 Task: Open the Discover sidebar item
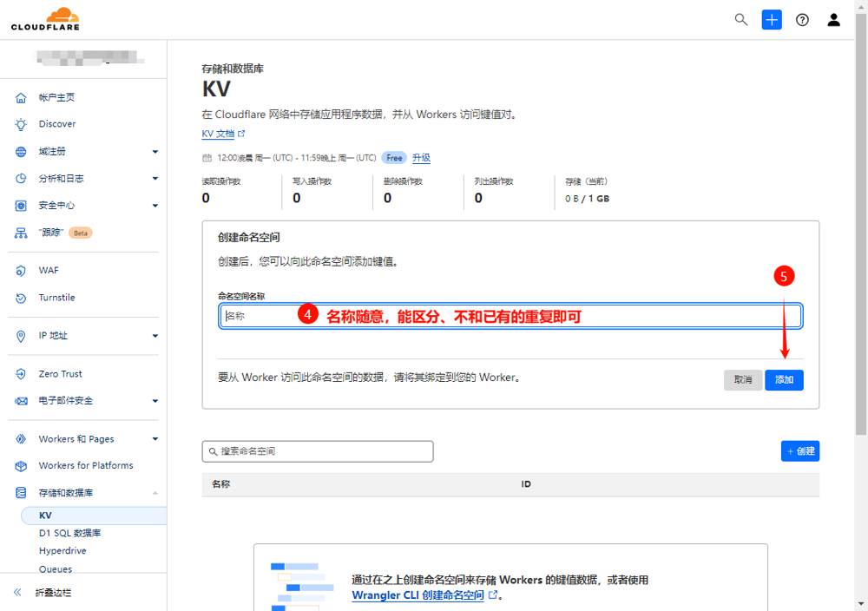57,124
